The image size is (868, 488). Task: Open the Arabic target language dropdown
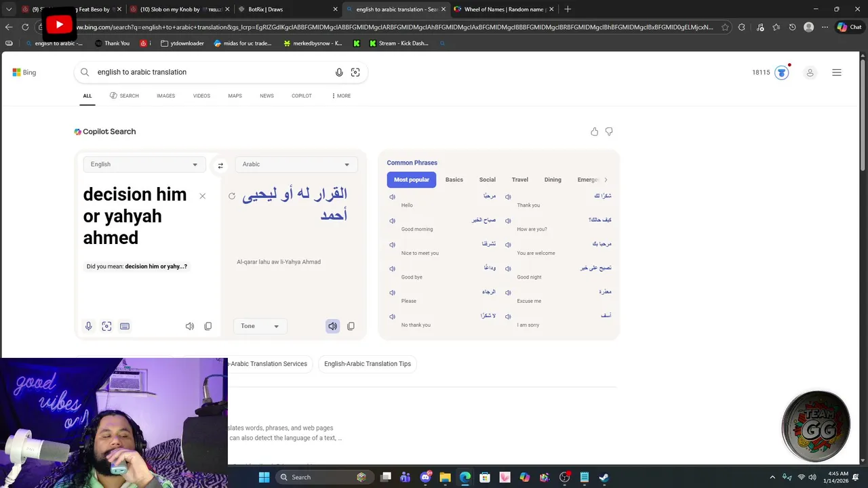[x=296, y=164]
